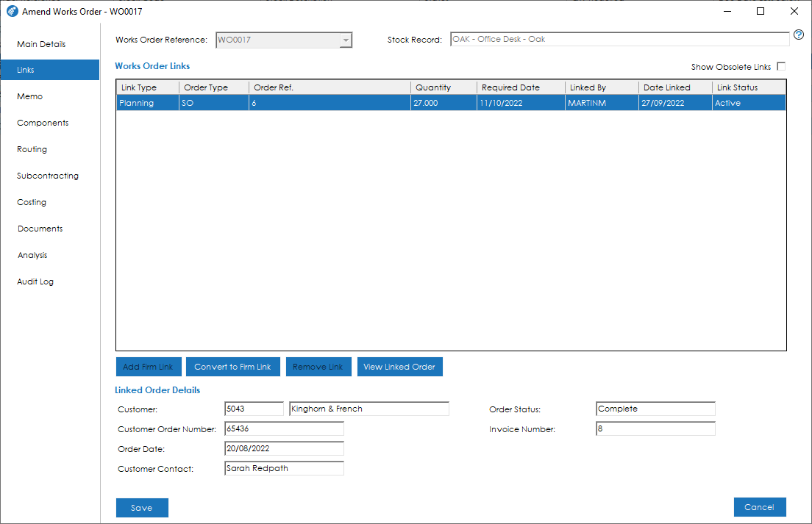The width and height of the screenshot is (812, 524).
Task: Click the Kinghorn & French name field
Action: (368, 409)
